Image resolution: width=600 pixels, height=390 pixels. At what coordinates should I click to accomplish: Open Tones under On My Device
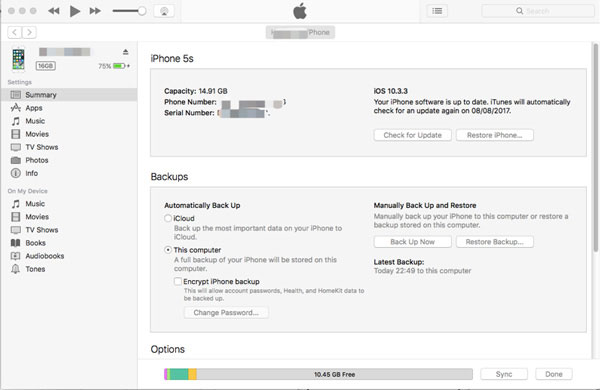[x=69, y=269]
